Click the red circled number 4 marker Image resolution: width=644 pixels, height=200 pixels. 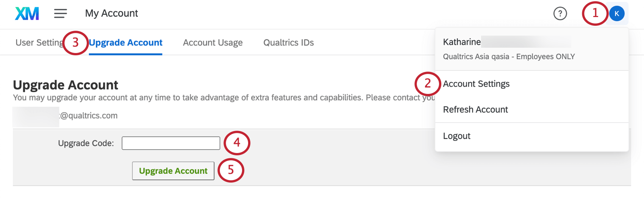pyautogui.click(x=237, y=143)
